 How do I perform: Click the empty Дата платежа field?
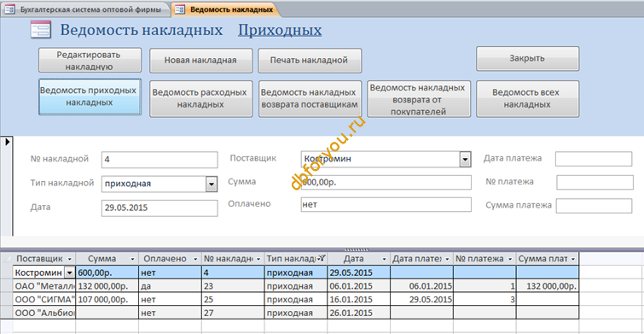pos(594,159)
